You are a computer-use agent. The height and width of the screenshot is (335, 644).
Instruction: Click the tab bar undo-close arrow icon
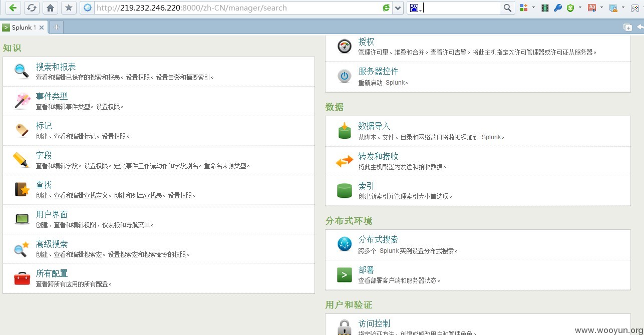(x=640, y=27)
